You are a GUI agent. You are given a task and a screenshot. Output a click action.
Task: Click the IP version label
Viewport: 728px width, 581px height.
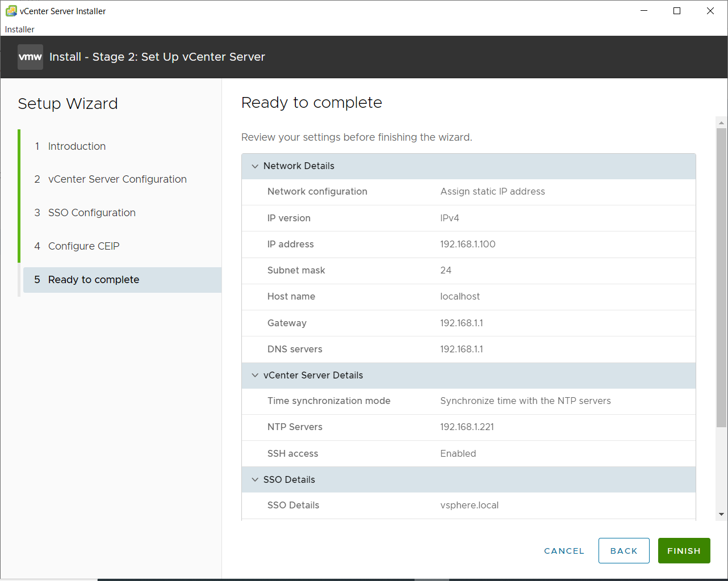click(x=289, y=218)
